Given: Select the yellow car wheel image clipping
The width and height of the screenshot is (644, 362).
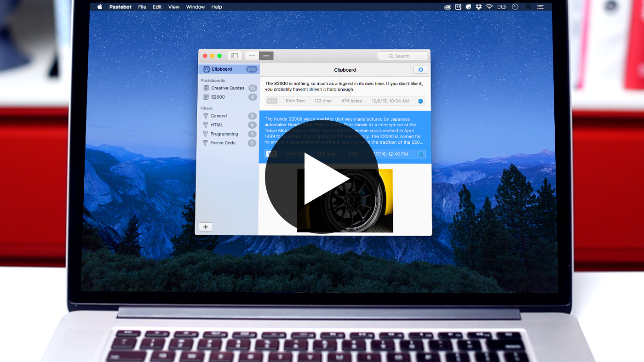Looking at the screenshot, I should click(345, 200).
